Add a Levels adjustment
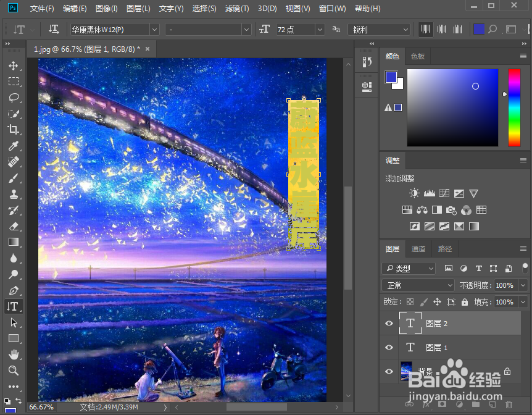 tap(429, 193)
